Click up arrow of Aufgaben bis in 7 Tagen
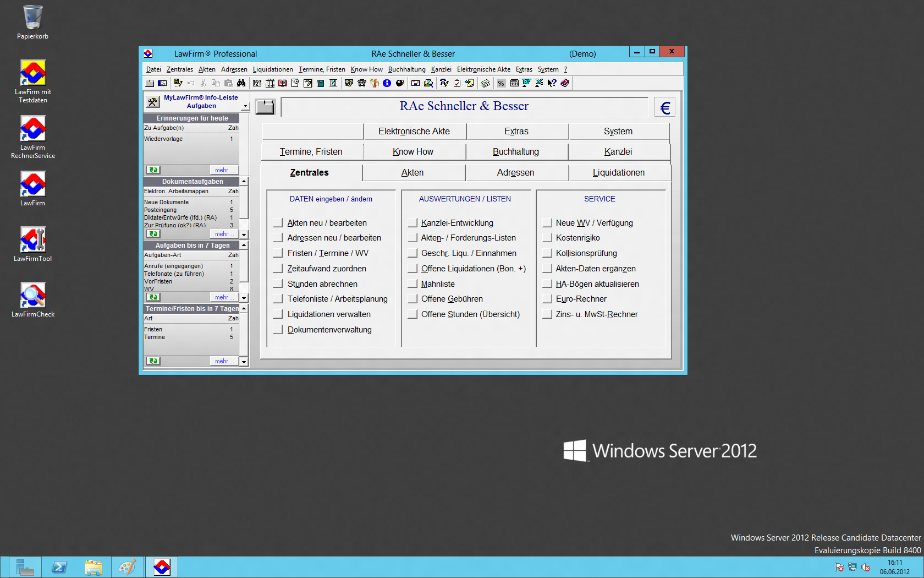Viewport: 924px width, 578px height. 244,245
